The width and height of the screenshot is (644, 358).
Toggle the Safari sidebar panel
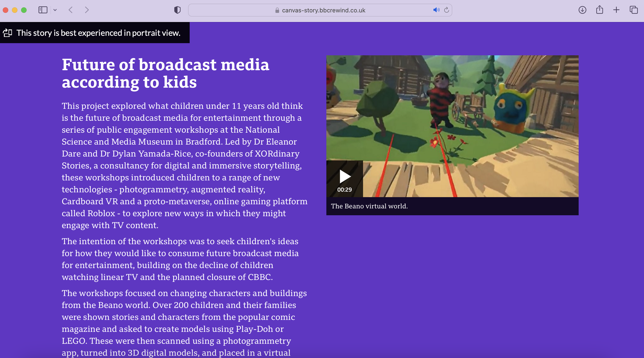43,10
